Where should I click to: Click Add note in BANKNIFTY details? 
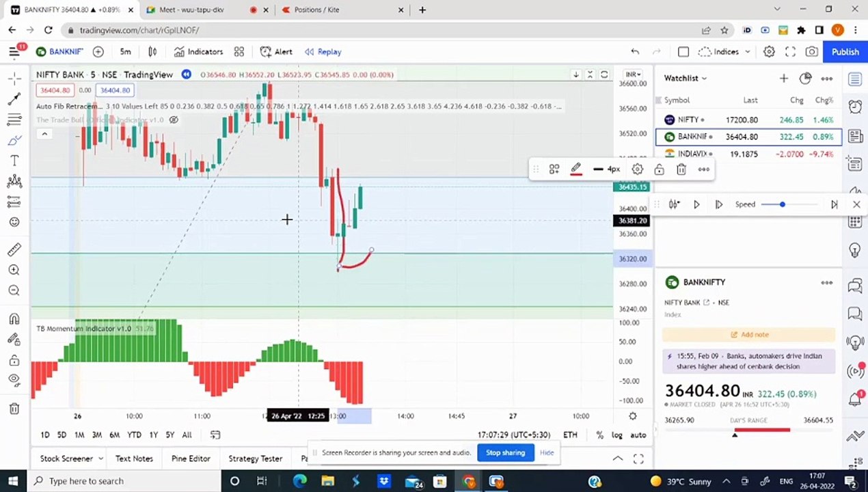click(749, 335)
